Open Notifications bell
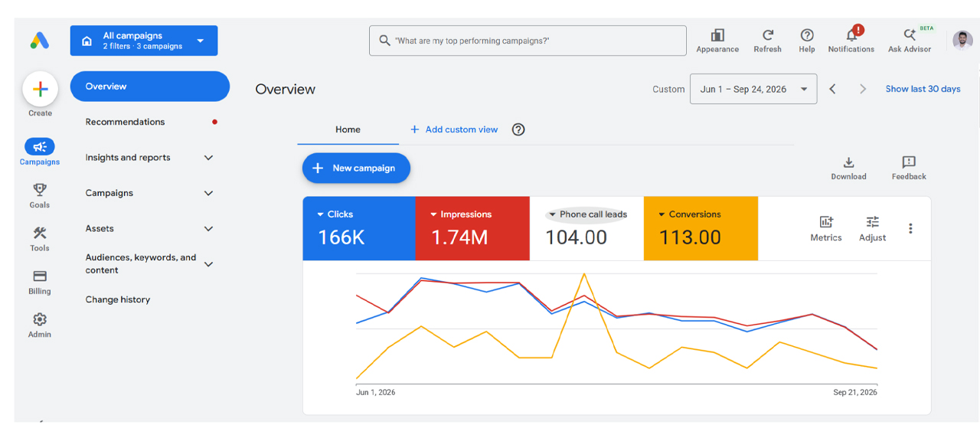 point(851,35)
